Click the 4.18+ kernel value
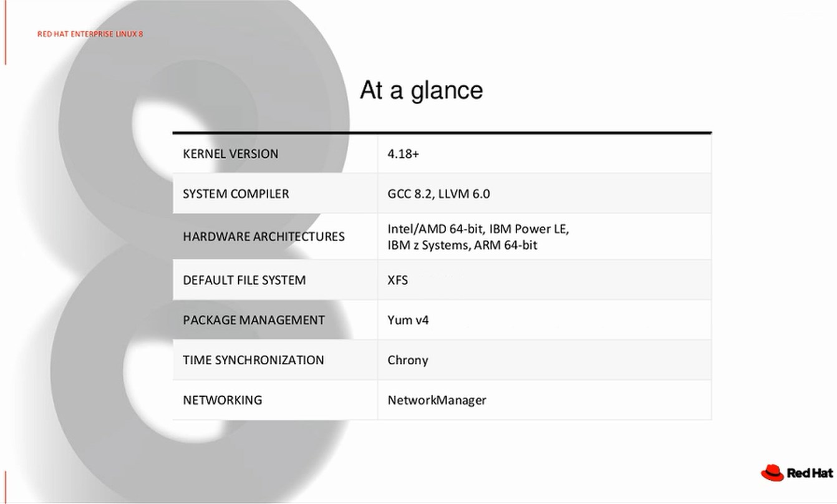Screen dimensions: 837x504 point(403,154)
